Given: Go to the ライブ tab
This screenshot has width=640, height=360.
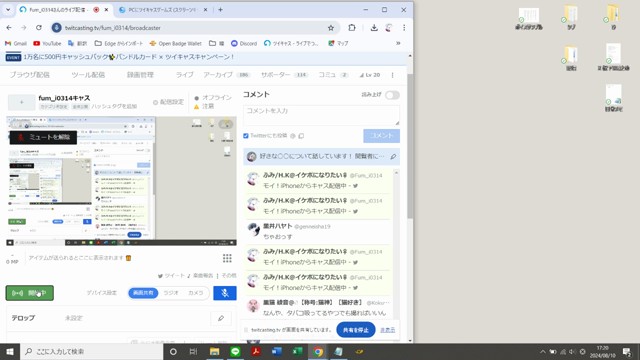Looking at the screenshot, I should coord(184,75).
